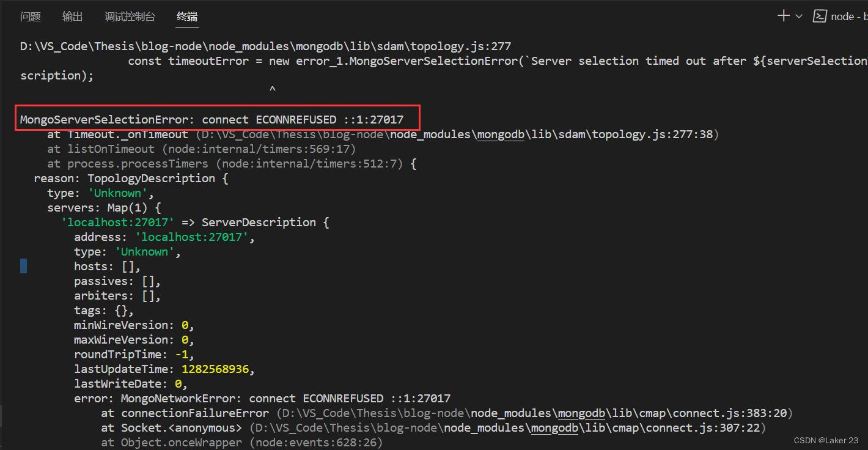Open node:events:628:26 reference in onceWrapper line
868x450 pixels.
(x=315, y=442)
